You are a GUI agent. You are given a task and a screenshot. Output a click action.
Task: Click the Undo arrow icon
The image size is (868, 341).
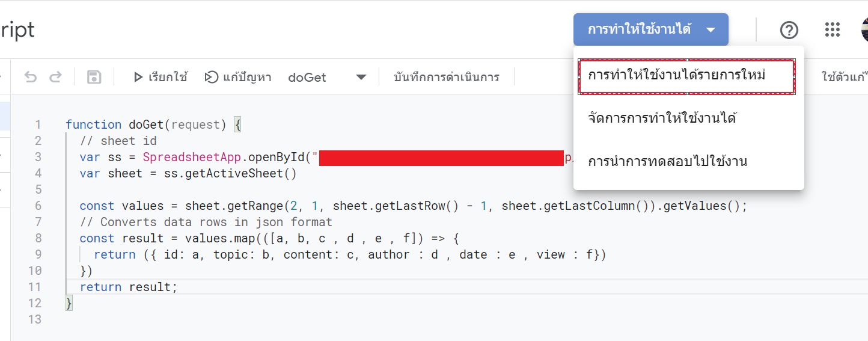click(30, 77)
